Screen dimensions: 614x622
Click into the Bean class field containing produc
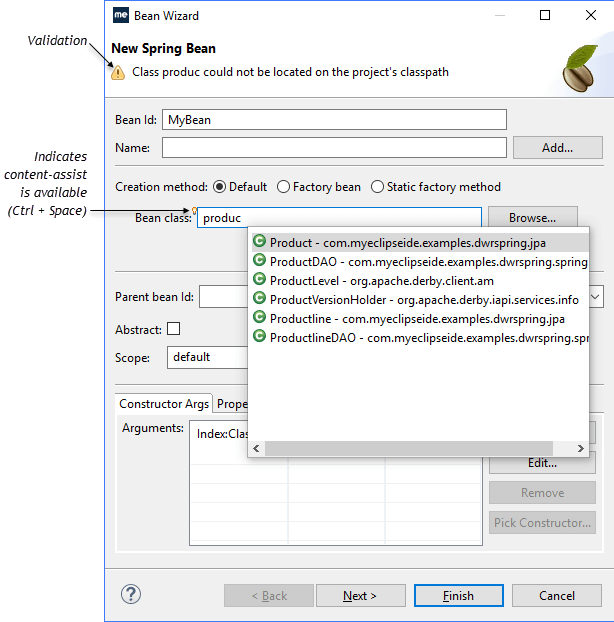pos(340,218)
